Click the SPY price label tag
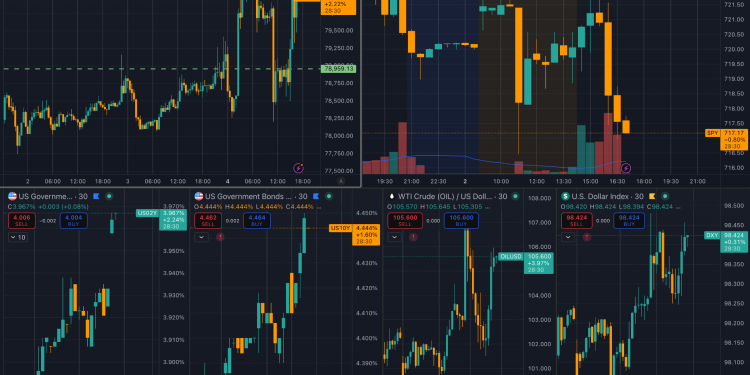The image size is (750, 375). pos(712,133)
